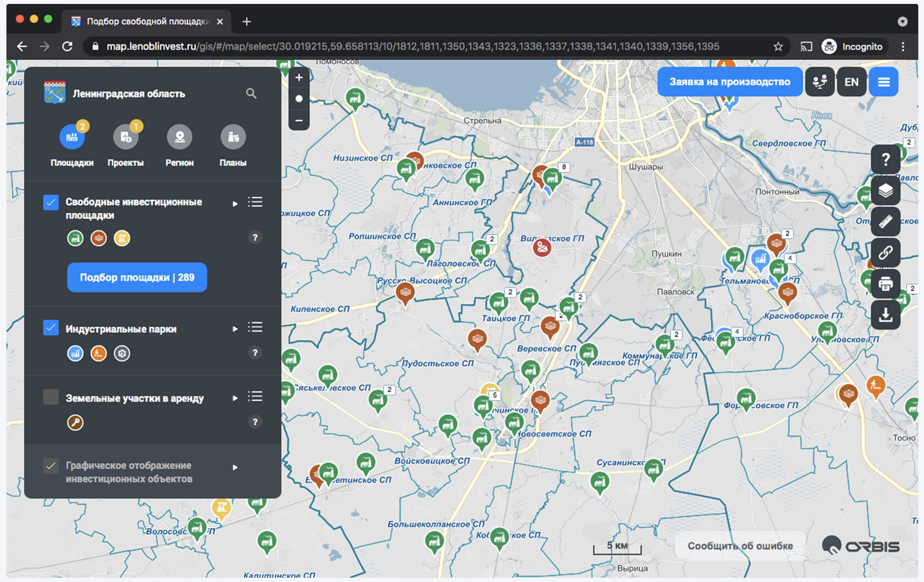This screenshot has width=924, height=582.
Task: Click the copy link icon button
Action: point(885,252)
